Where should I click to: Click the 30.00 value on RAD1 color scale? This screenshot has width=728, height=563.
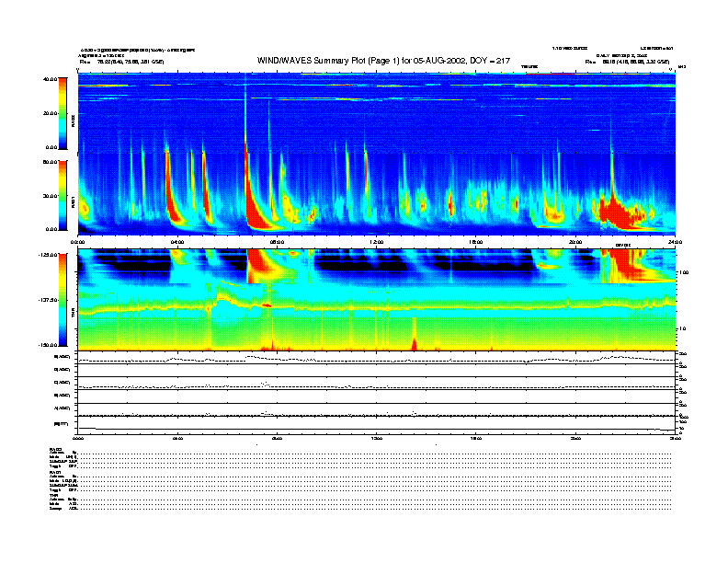[50, 196]
